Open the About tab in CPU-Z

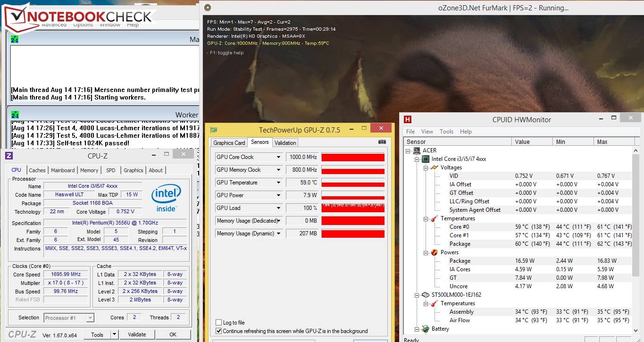(156, 170)
